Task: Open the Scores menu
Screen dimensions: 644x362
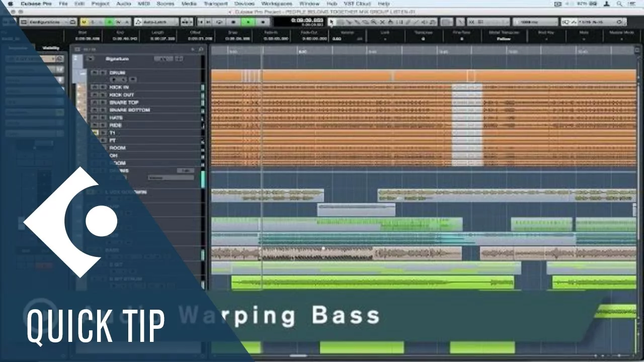Action: tap(167, 4)
